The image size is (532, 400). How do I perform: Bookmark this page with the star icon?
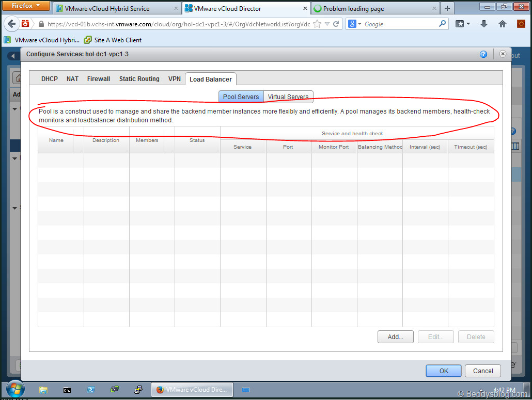point(317,24)
